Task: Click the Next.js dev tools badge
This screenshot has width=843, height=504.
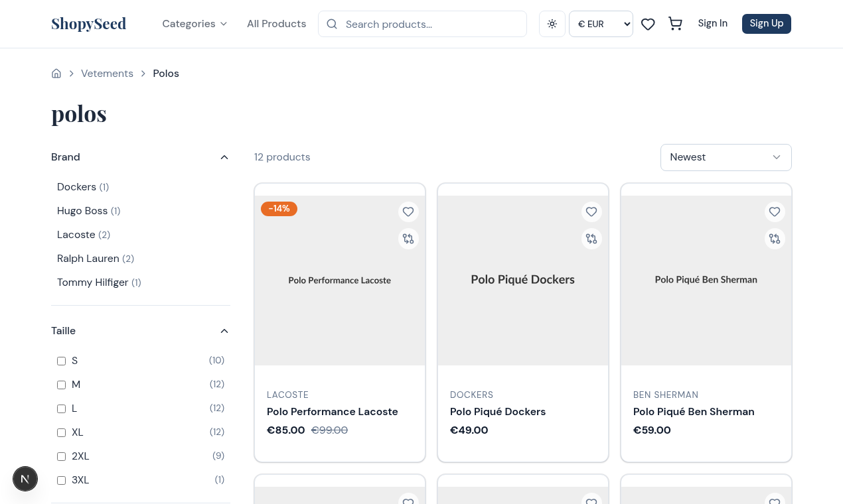Action: click(x=25, y=478)
